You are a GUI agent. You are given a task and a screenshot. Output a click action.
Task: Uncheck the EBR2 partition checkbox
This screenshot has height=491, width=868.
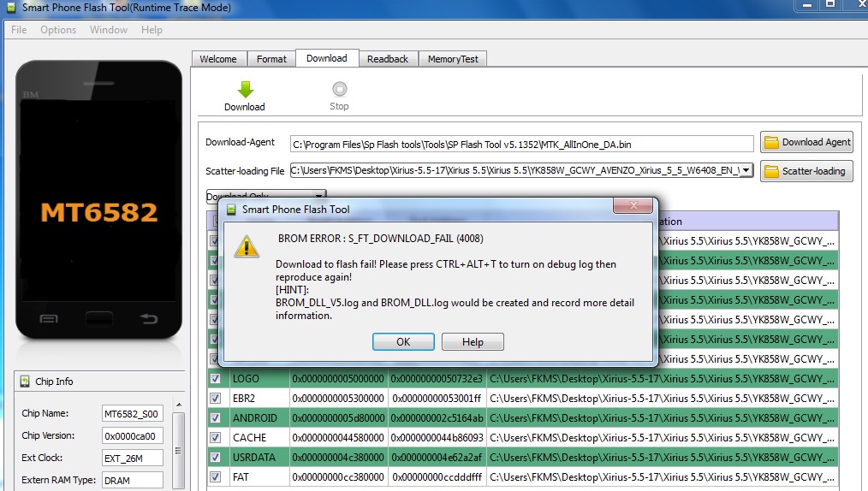click(216, 398)
